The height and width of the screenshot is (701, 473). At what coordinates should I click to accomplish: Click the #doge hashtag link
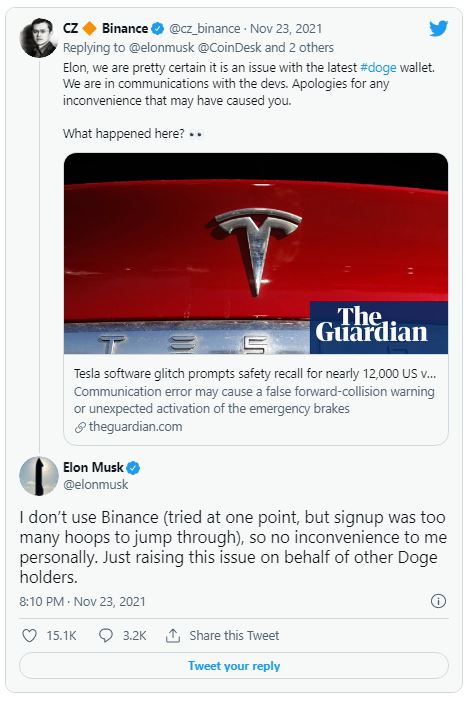coord(378,68)
